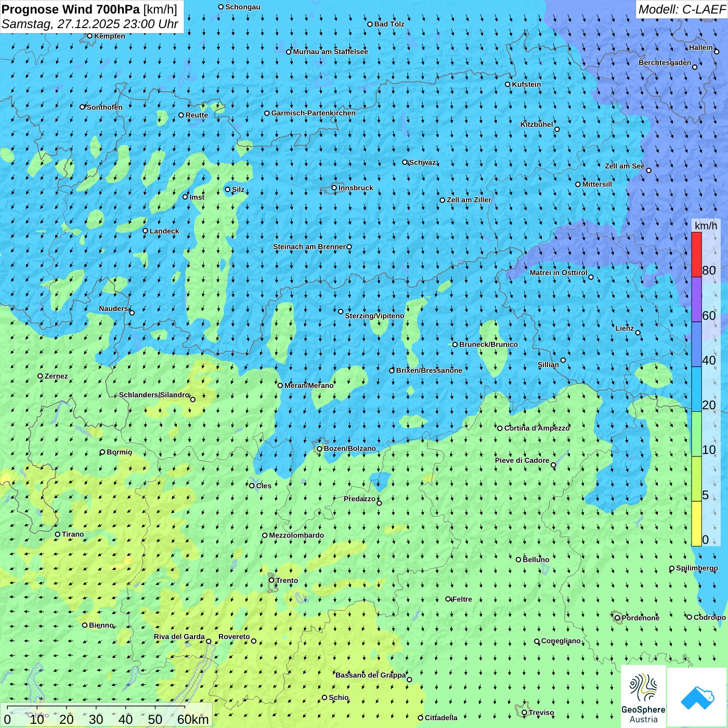Viewport: 728px width, 728px height.
Task: Click the 'Mezzolombardo' label
Action: (296, 535)
